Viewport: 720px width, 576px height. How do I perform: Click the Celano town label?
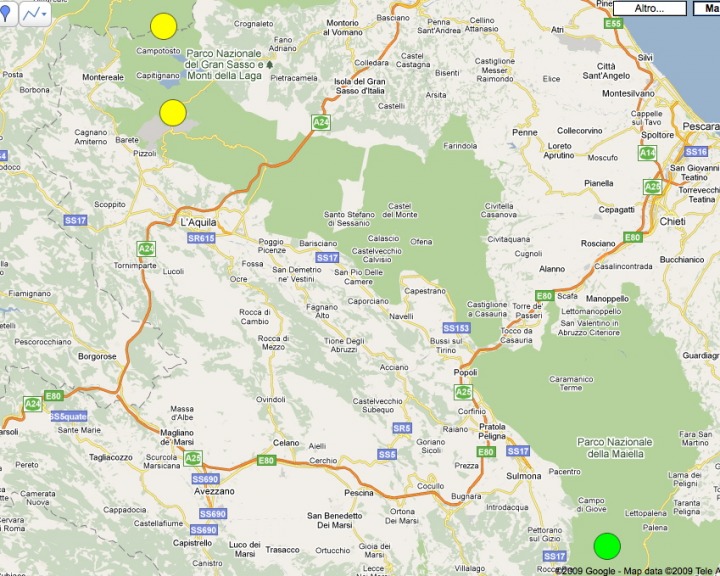286,443
